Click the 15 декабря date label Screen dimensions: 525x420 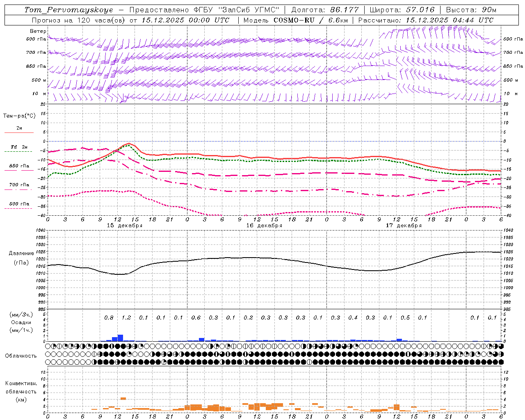coord(125,226)
